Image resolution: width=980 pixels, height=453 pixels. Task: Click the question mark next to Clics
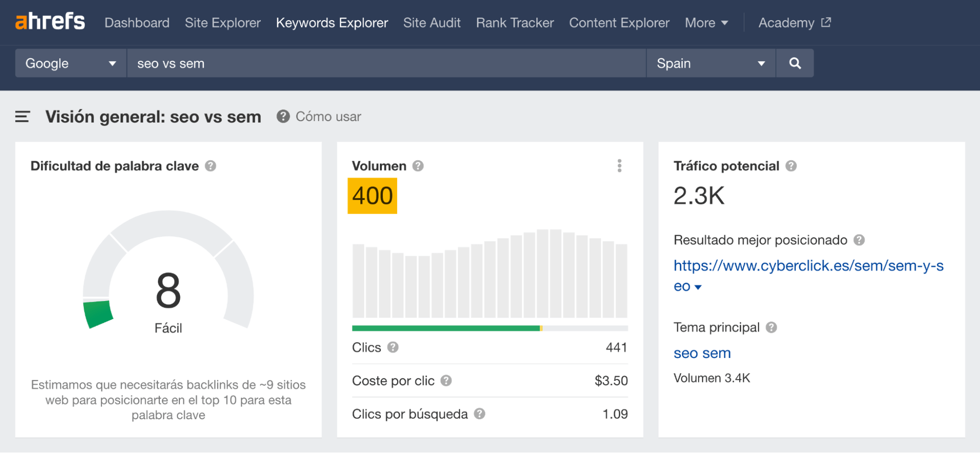392,348
